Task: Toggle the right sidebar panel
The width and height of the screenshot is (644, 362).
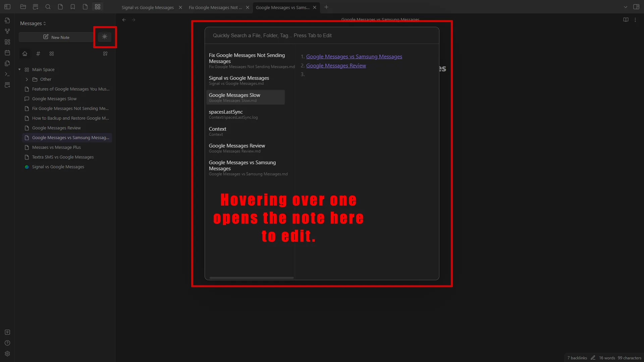Action: [636, 7]
